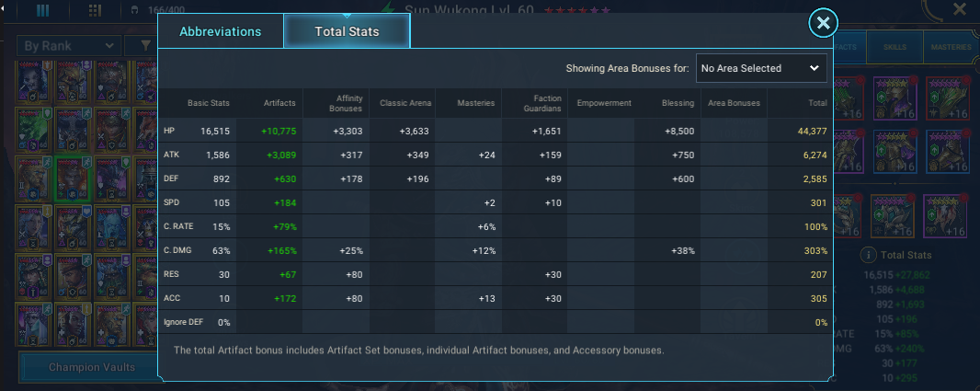Select the green glowing champion in second row
980x391 pixels.
(34, 130)
